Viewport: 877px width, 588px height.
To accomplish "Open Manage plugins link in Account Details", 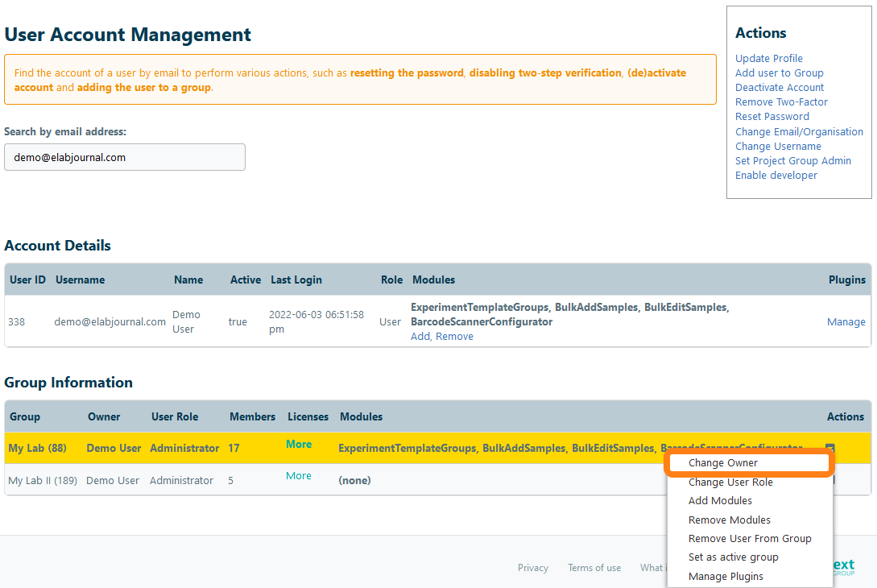I will [x=846, y=322].
